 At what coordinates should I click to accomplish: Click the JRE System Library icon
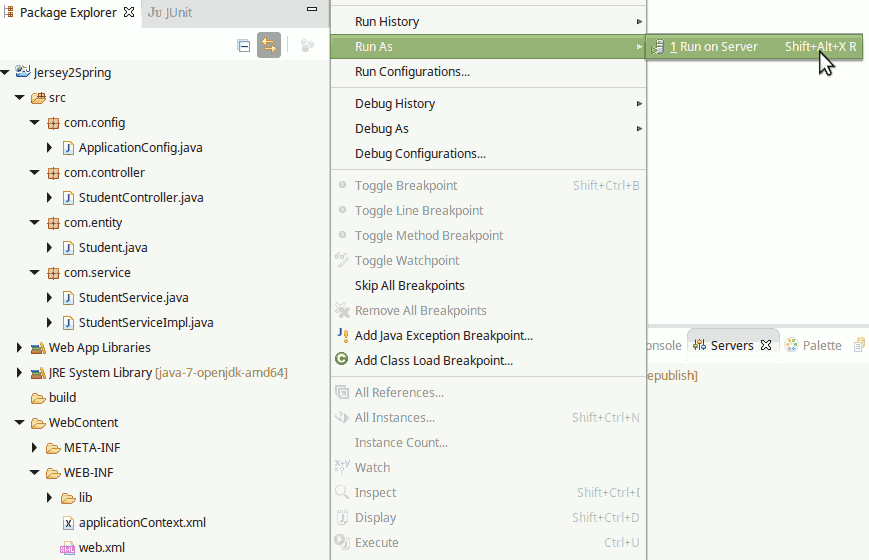(x=38, y=373)
